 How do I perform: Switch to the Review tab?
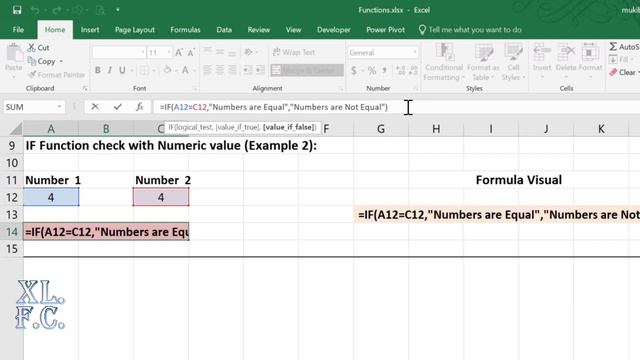click(x=259, y=29)
